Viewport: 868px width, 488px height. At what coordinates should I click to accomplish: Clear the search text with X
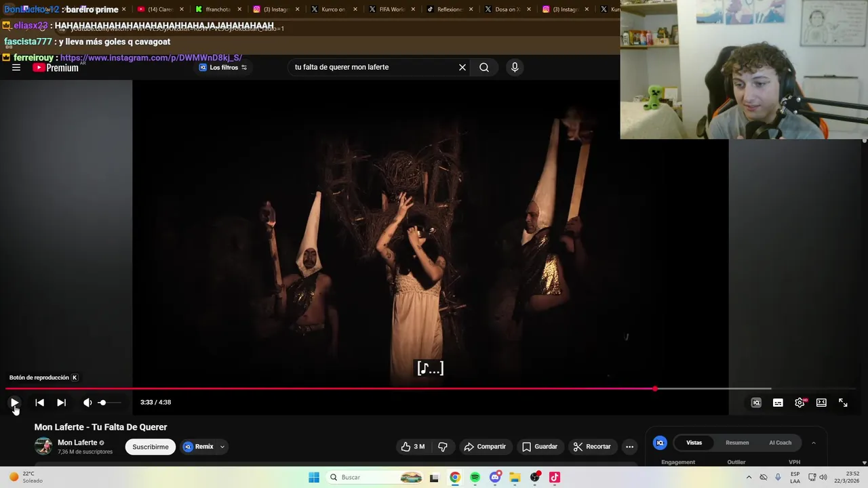coord(462,67)
